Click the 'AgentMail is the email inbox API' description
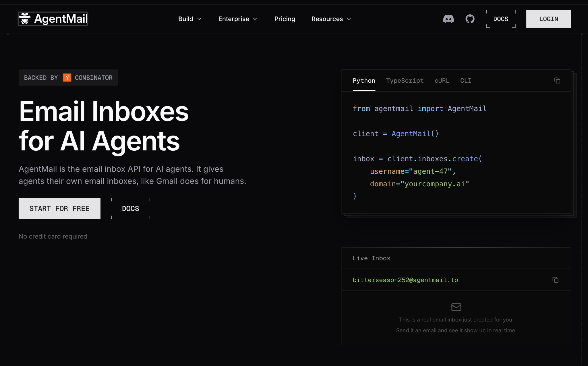The height and width of the screenshot is (366, 588). (x=132, y=175)
